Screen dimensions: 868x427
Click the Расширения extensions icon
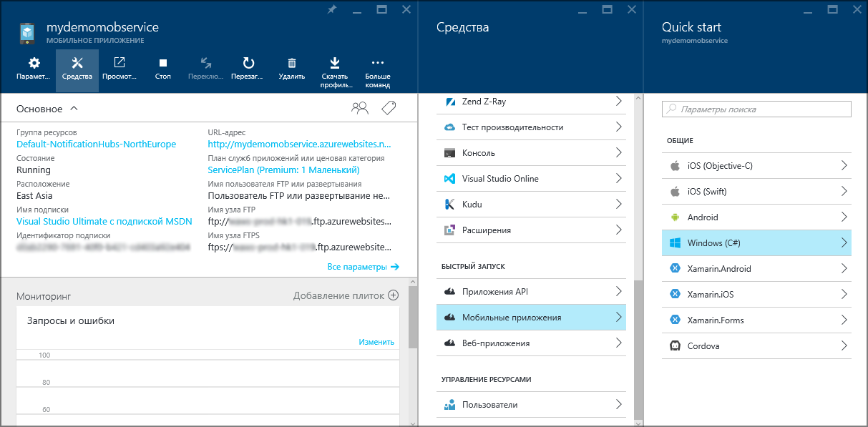(x=450, y=230)
